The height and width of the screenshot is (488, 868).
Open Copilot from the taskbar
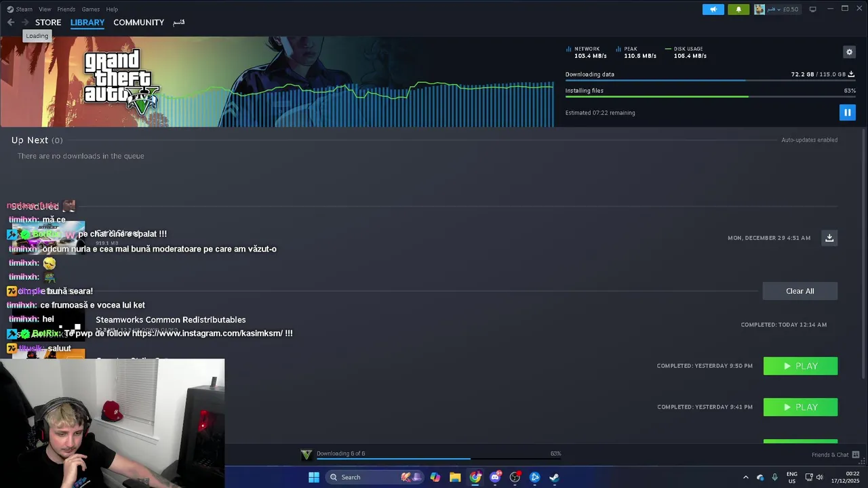pyautogui.click(x=435, y=477)
